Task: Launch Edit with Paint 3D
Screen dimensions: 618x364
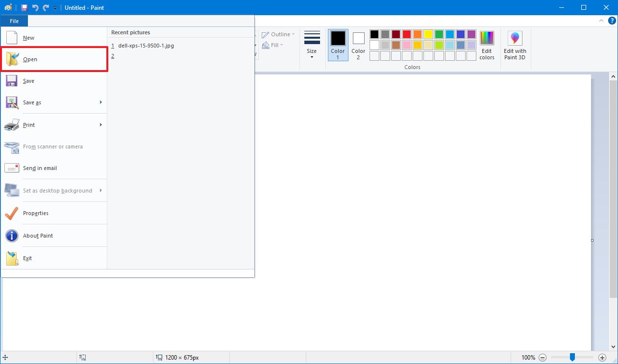Action: pos(515,45)
